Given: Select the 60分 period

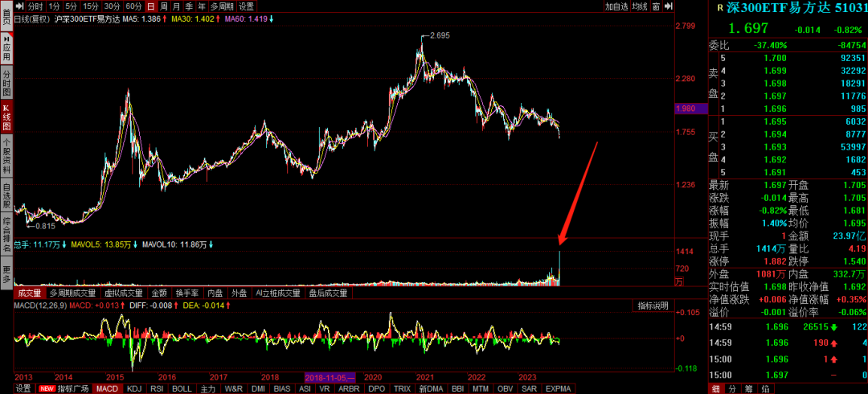Looking at the screenshot, I should coord(133,6).
